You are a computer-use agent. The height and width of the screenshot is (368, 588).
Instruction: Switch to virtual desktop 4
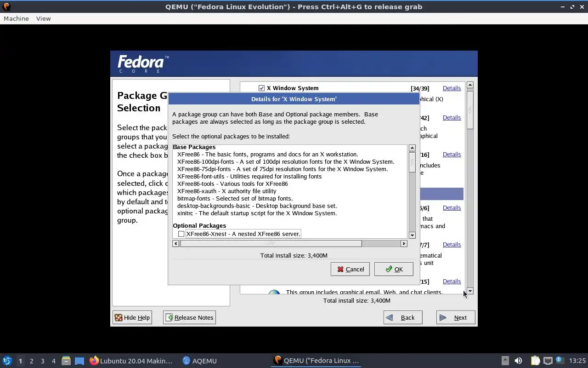(x=53, y=361)
